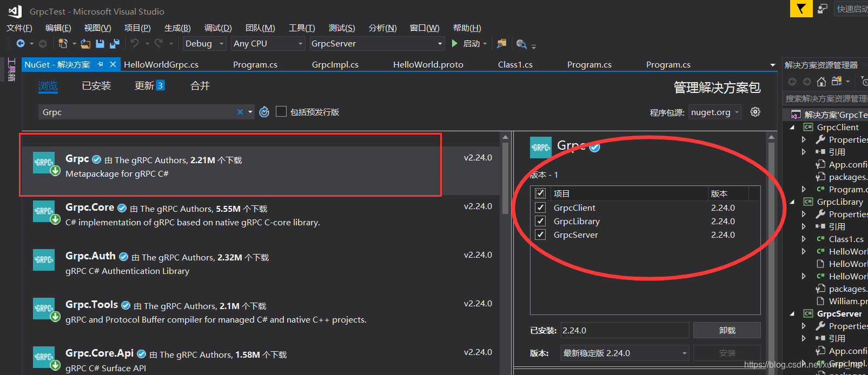This screenshot has width=868, height=375.
Task: Switch to the 合并 tab
Action: coord(200,86)
